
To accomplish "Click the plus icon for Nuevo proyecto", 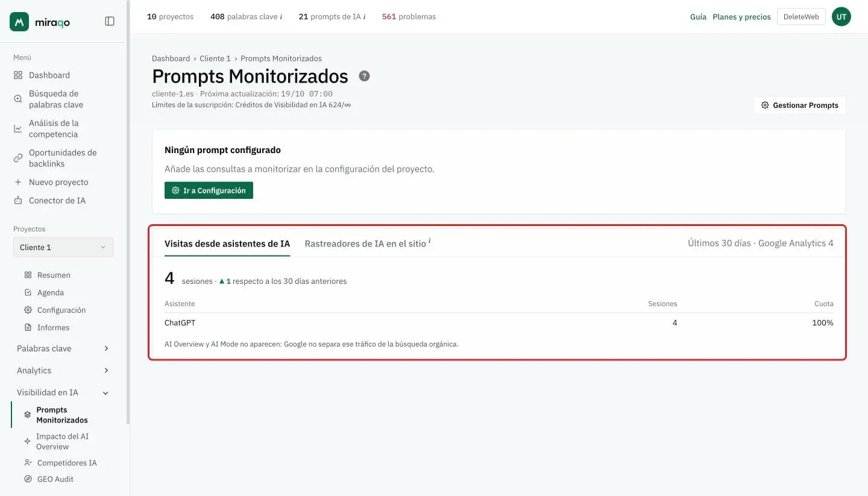I will point(18,182).
